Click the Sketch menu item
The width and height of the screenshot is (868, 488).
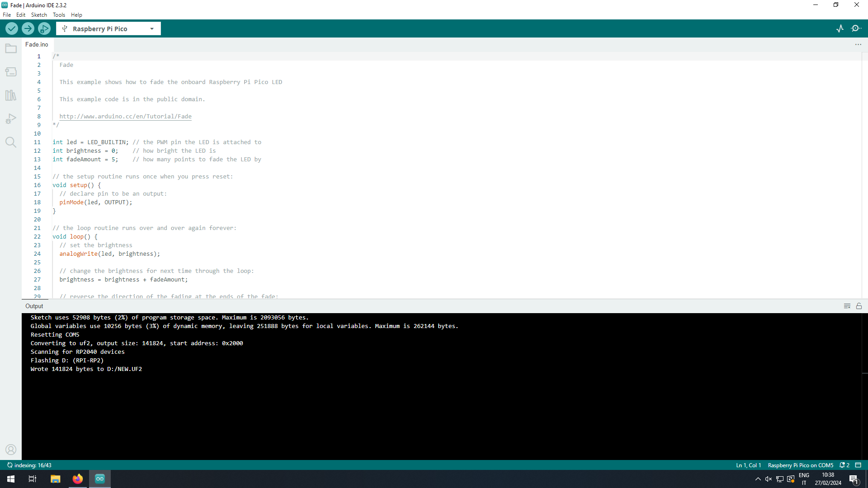pyautogui.click(x=38, y=14)
